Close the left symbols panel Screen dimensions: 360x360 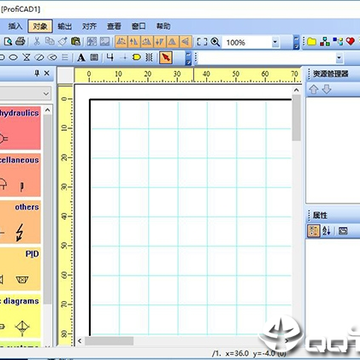(47, 73)
